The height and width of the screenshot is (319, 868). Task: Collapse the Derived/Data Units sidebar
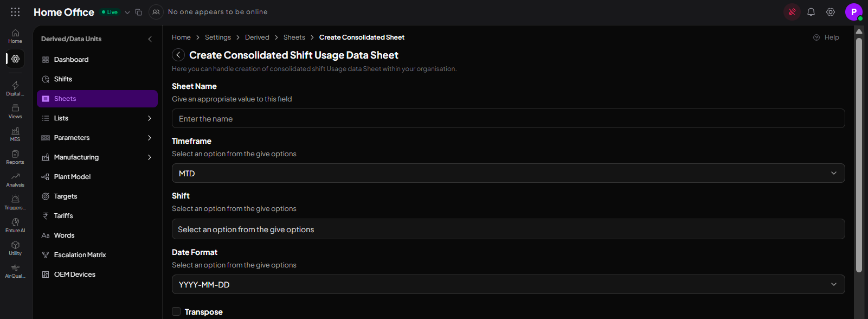[150, 39]
